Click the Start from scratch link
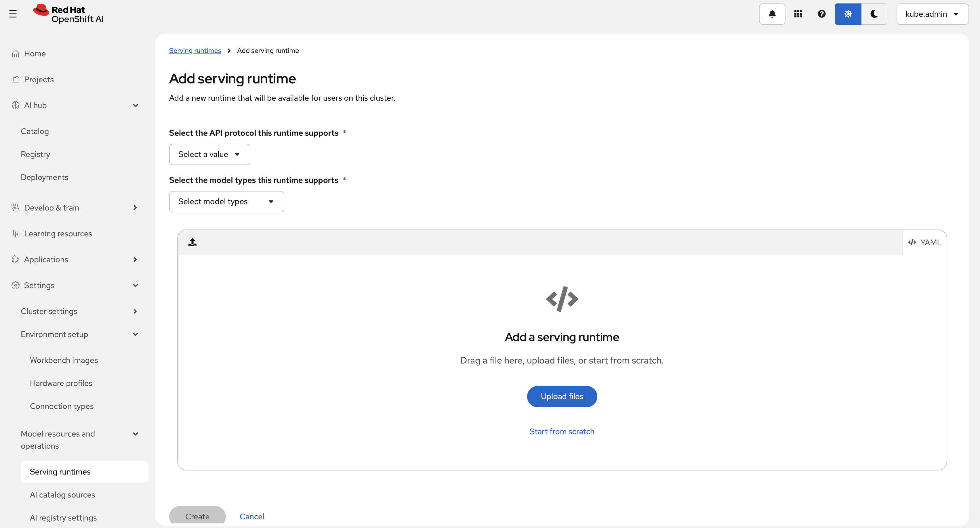The width and height of the screenshot is (980, 528). 562,431
